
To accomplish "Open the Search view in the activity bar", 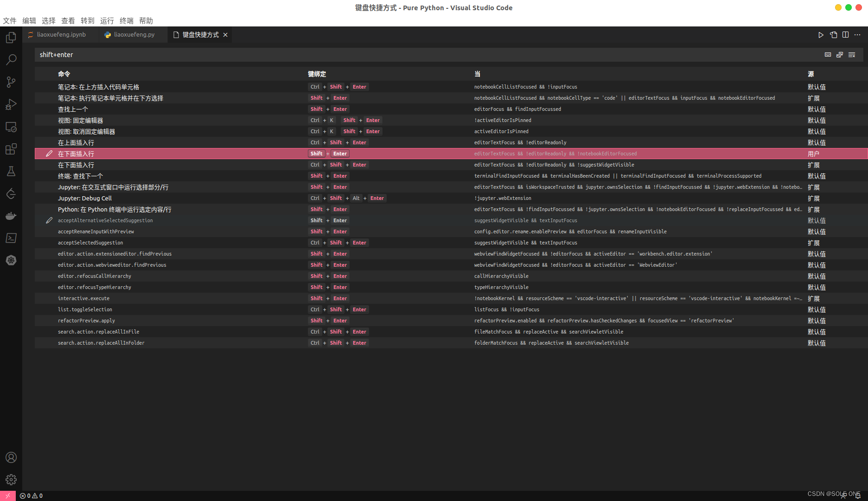I will click(11, 60).
